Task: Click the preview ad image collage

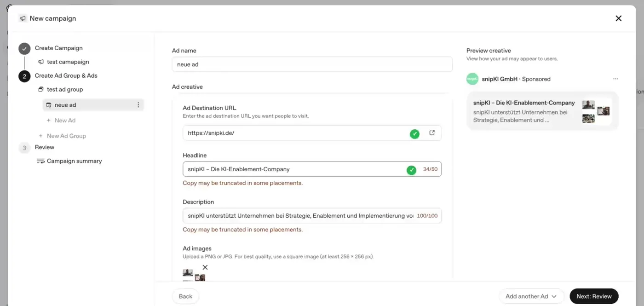Action: tap(596, 112)
